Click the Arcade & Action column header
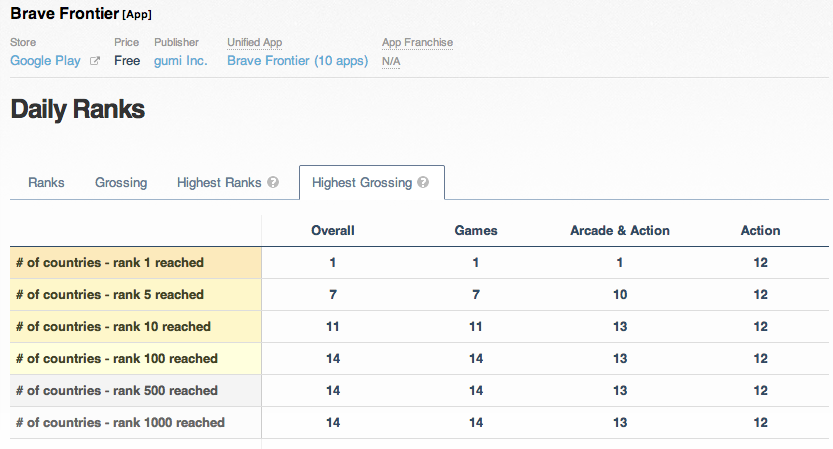This screenshot has height=449, width=833. pyautogui.click(x=620, y=231)
